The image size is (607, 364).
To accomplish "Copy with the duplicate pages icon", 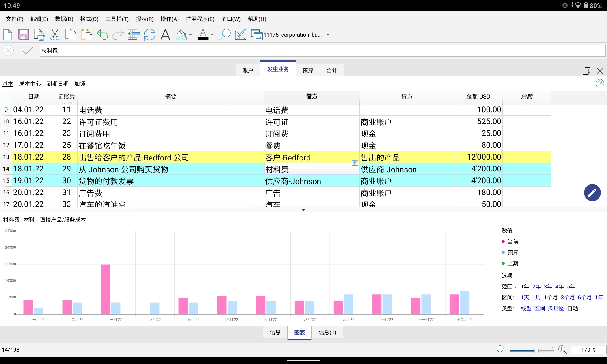I will coord(71,35).
